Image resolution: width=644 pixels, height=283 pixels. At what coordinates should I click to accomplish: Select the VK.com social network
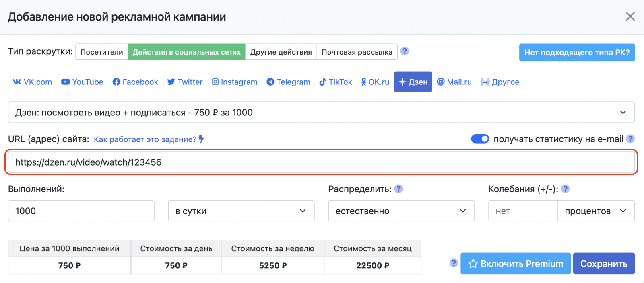coord(33,82)
